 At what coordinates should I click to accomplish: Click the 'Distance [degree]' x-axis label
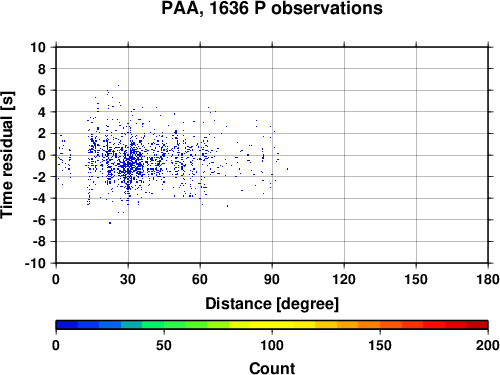click(x=272, y=304)
